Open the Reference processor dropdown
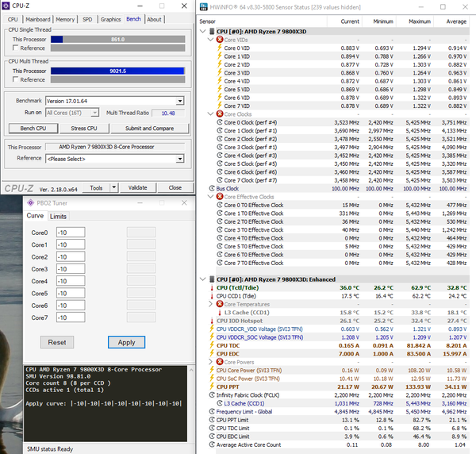 click(180, 159)
